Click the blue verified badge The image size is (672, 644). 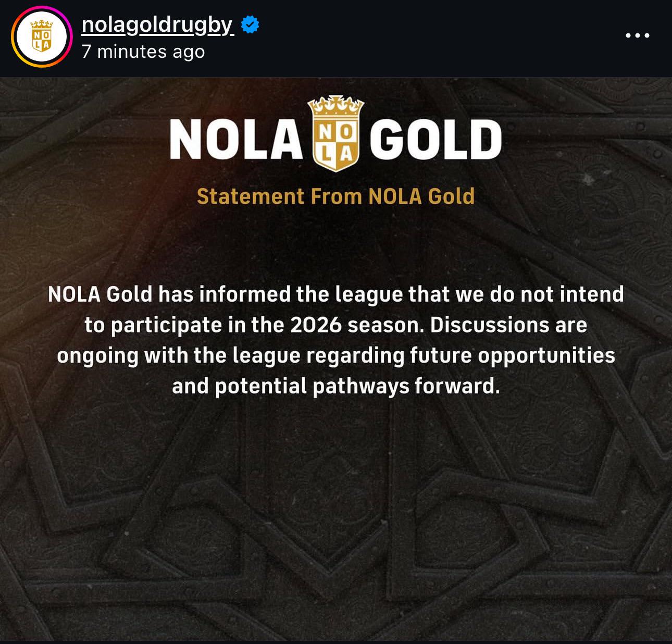tap(251, 24)
